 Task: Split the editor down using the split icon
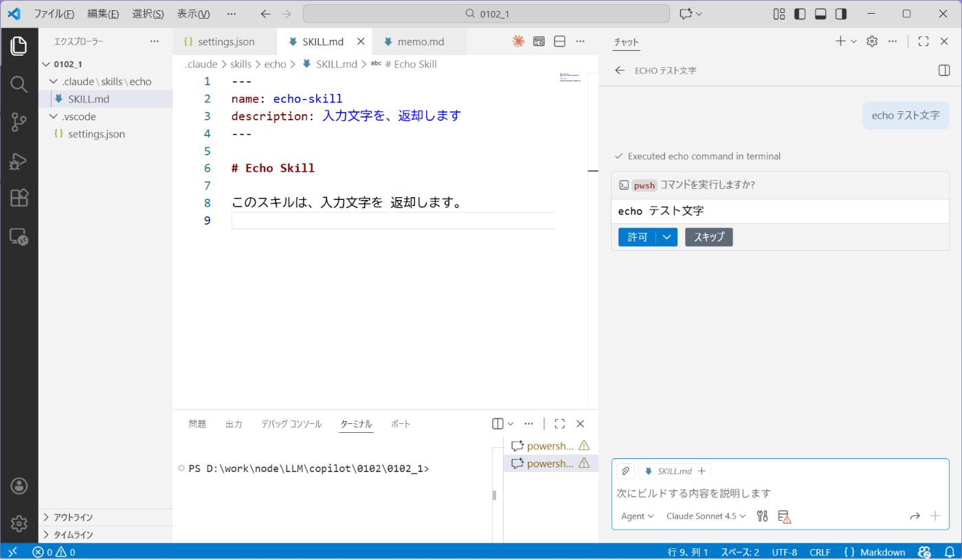[559, 41]
